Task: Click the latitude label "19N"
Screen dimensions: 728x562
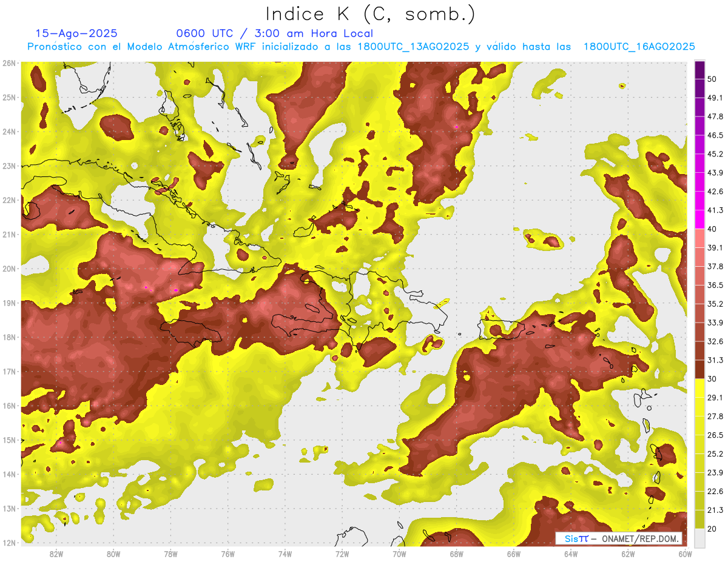Action: coord(10,303)
